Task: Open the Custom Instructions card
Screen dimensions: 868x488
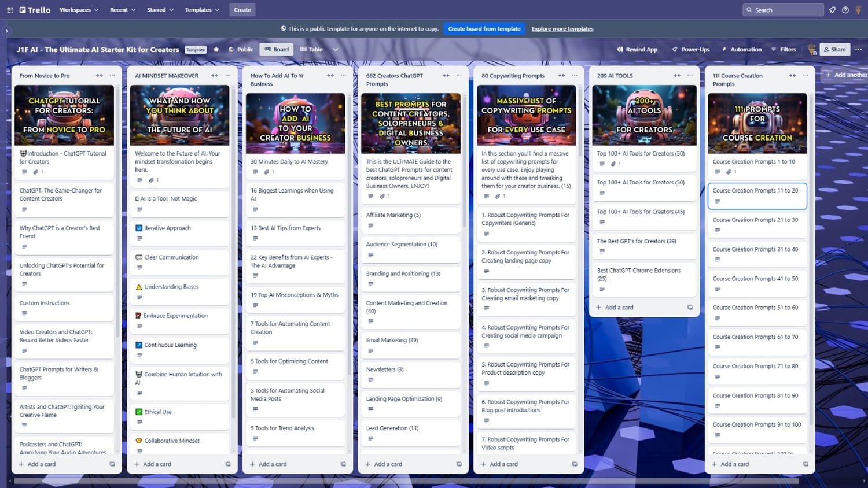Action: point(64,308)
